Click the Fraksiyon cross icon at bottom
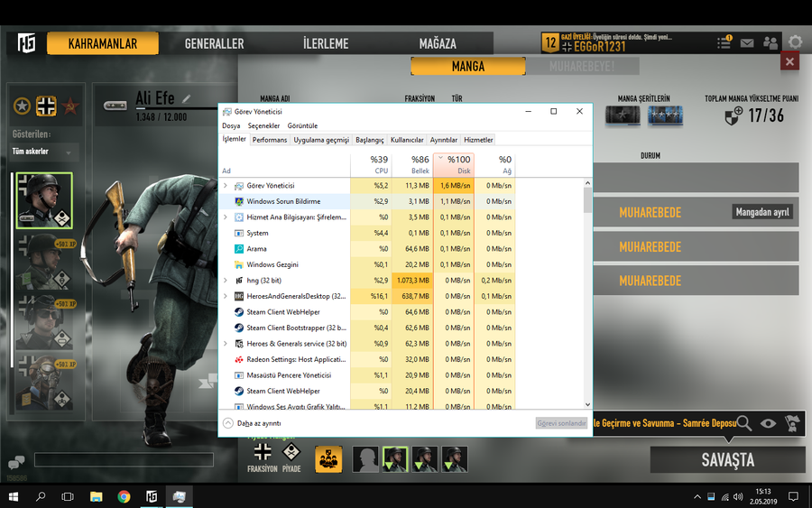 pos(263,452)
